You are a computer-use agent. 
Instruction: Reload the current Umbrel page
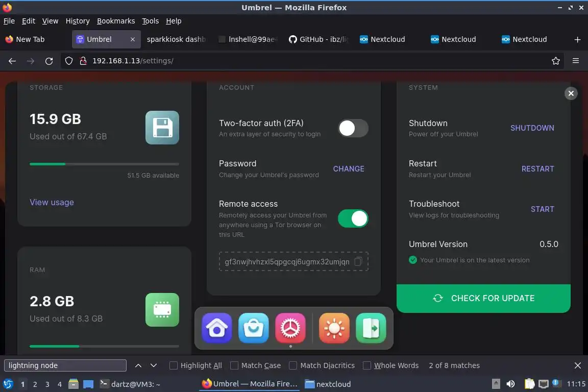coord(49,61)
